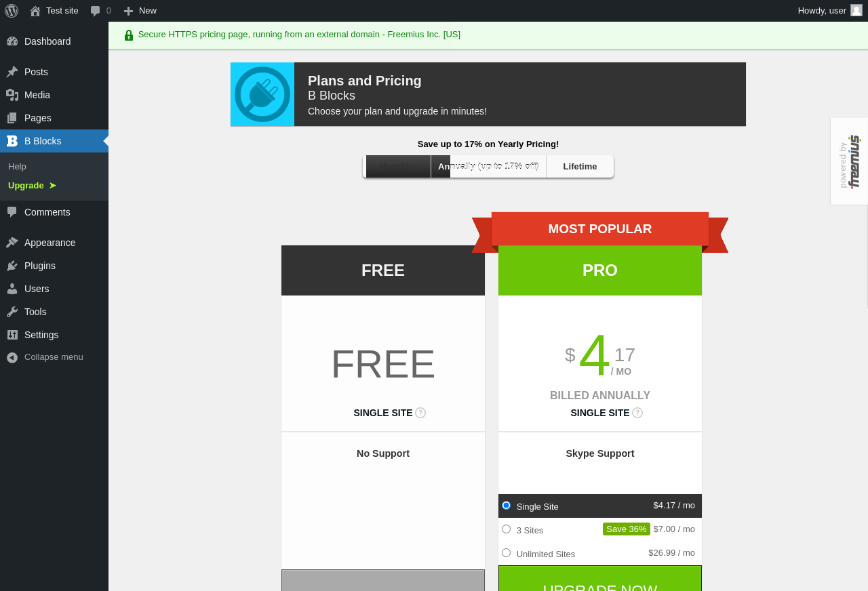Open the Posts menu
Viewport: 868px width, 591px height.
click(54, 72)
